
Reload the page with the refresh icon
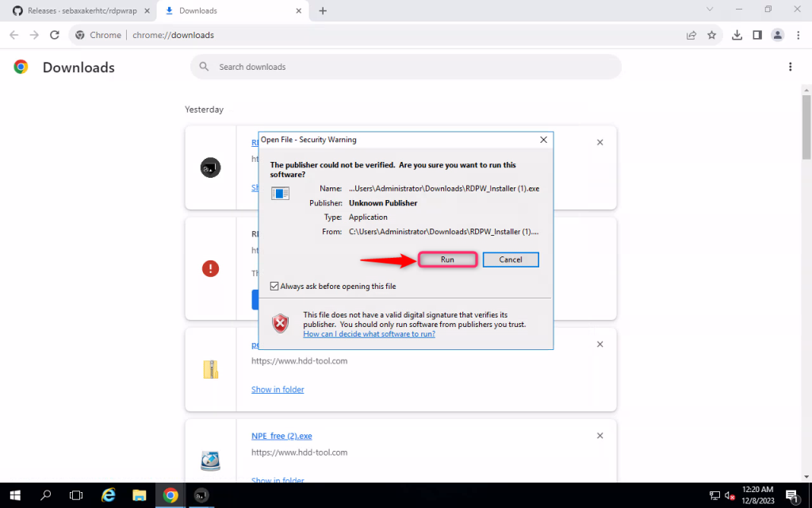pos(54,35)
